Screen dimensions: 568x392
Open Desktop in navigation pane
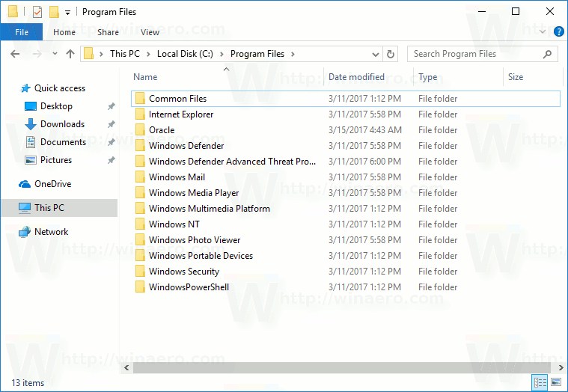click(x=56, y=106)
